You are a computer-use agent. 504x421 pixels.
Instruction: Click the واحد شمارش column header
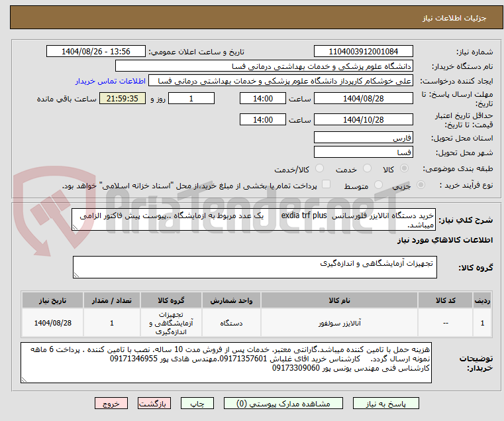point(231,300)
